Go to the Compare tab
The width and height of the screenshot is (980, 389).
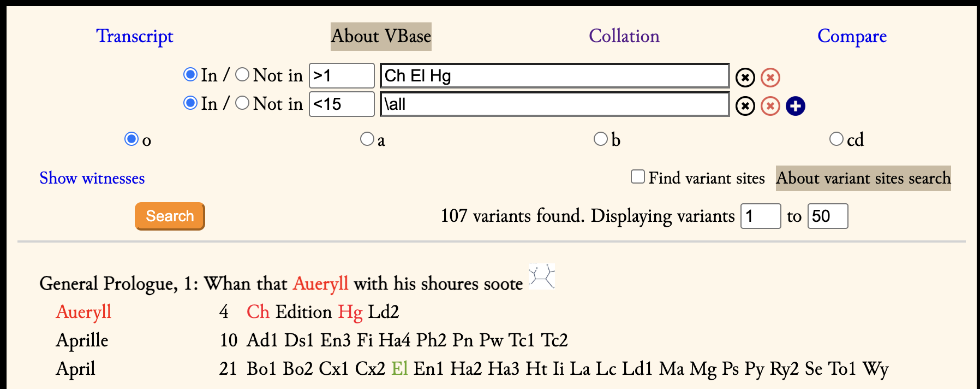[x=852, y=36]
